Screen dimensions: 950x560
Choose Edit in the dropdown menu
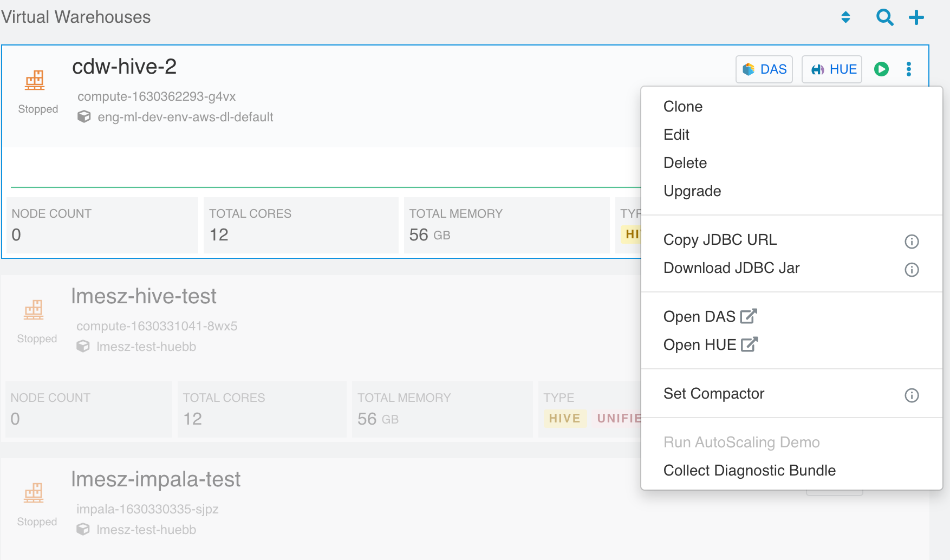coord(676,135)
